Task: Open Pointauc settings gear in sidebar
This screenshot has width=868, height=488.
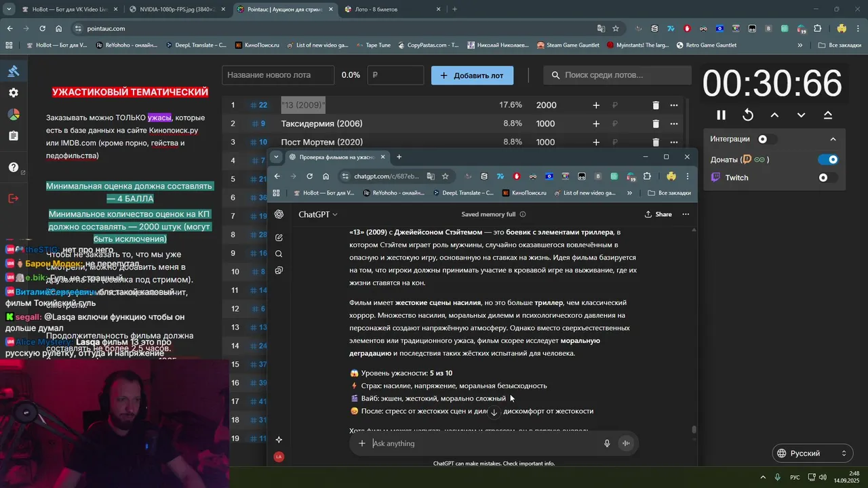Action: click(x=14, y=93)
